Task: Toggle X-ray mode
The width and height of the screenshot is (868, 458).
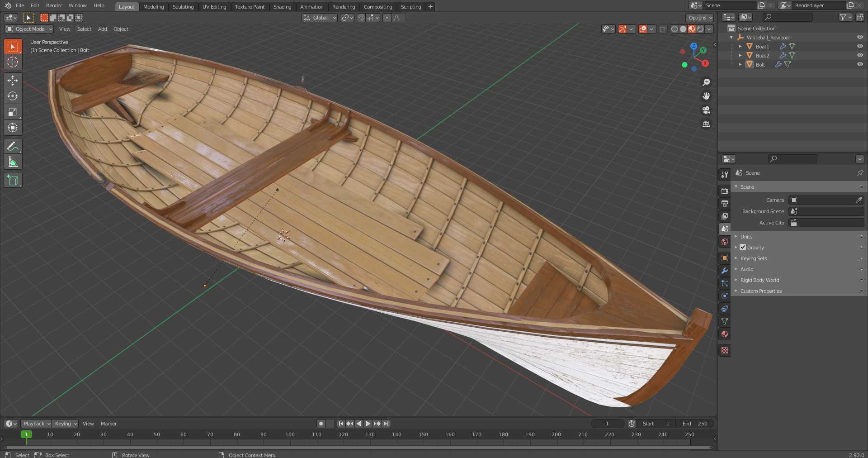Action: click(663, 29)
